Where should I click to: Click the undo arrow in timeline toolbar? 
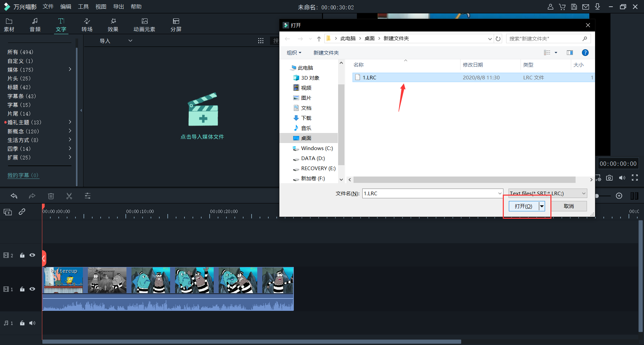click(14, 196)
